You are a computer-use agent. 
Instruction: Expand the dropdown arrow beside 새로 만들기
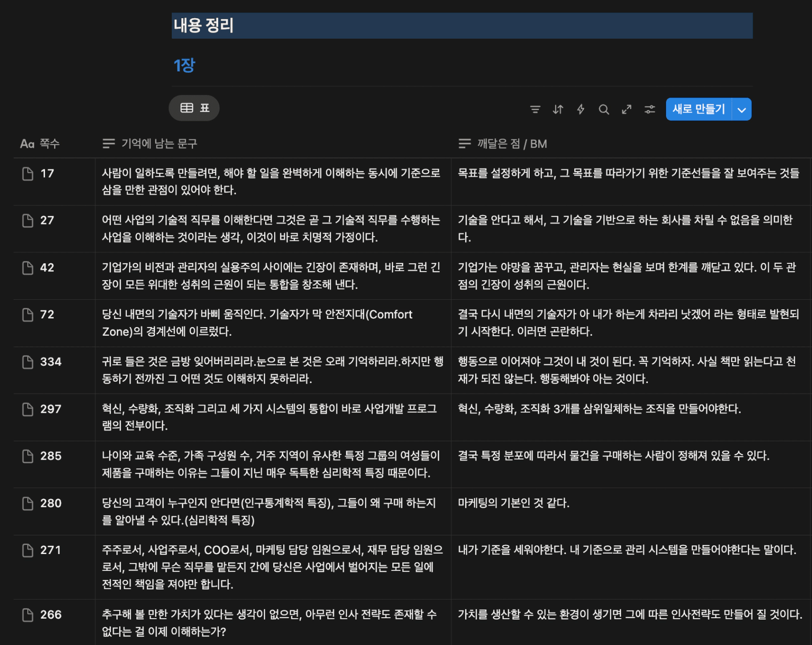[x=741, y=110]
